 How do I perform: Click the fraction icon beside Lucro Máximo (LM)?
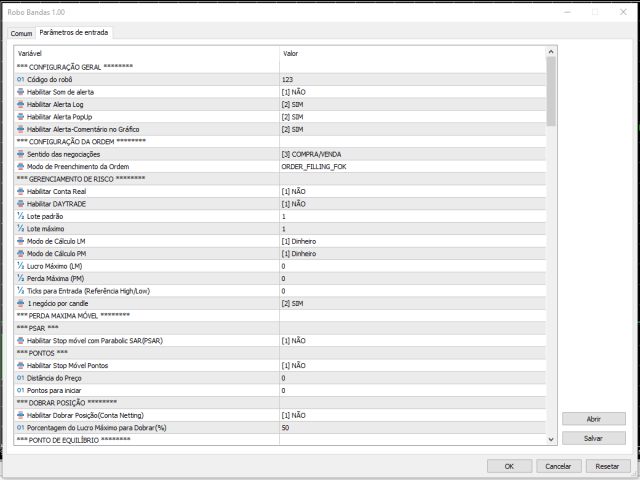(20, 266)
